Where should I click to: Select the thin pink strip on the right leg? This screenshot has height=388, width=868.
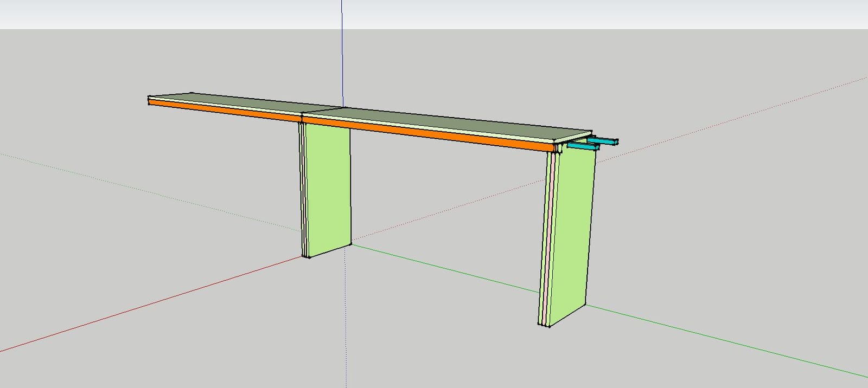(x=549, y=238)
